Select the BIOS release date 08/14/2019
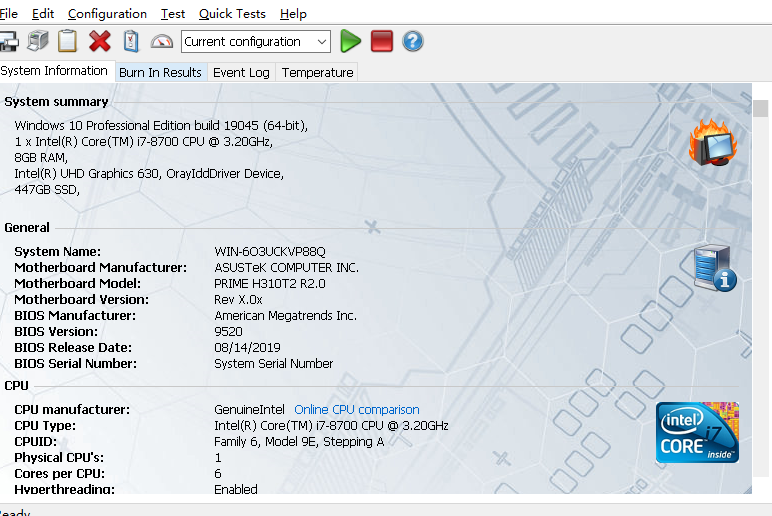 tap(247, 348)
